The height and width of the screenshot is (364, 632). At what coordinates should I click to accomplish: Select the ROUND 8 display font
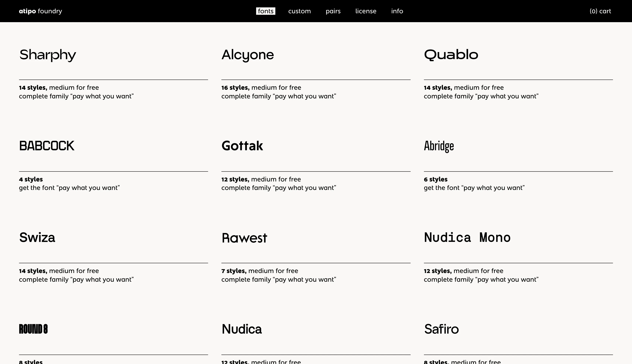(33, 329)
